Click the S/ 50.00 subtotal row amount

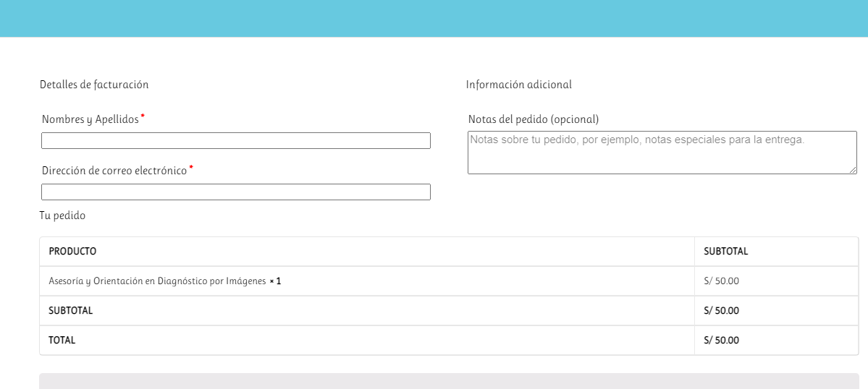[721, 310]
